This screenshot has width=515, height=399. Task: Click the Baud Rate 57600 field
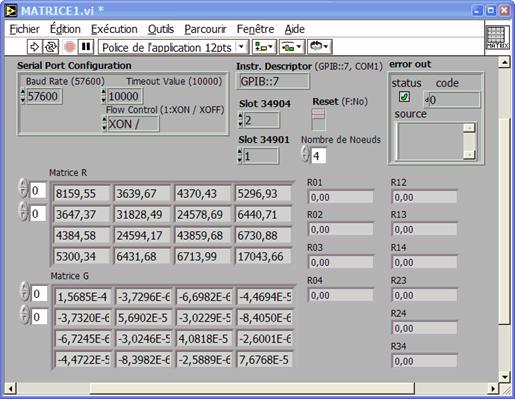pyautogui.click(x=44, y=96)
